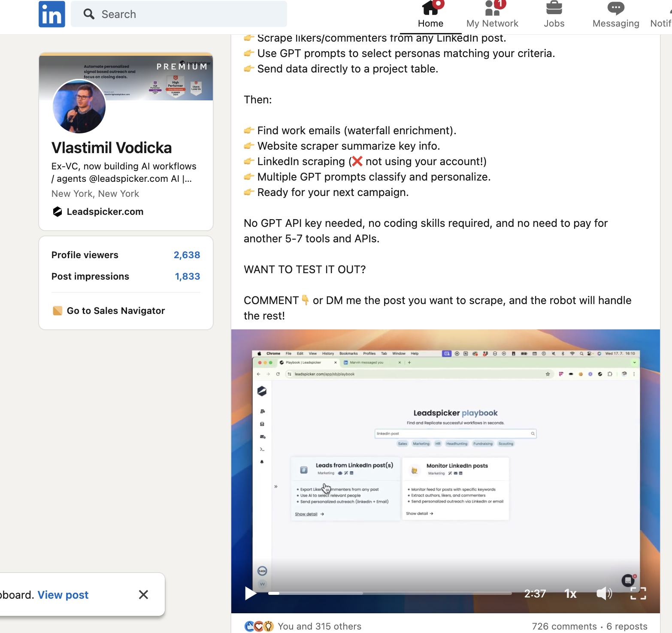Click the Leadspicker company logo icon
Viewport: 672px width, 633px height.
[x=58, y=211]
